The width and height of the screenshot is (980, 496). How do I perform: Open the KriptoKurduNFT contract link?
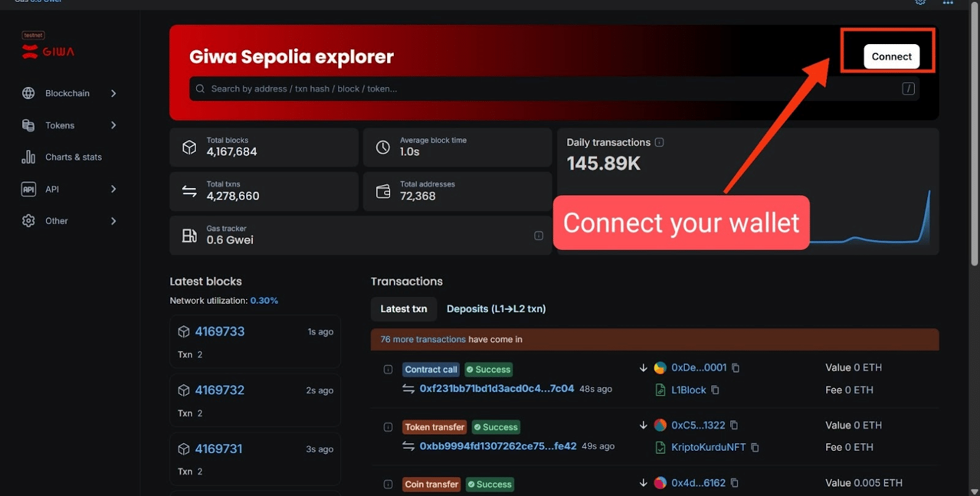(x=709, y=447)
